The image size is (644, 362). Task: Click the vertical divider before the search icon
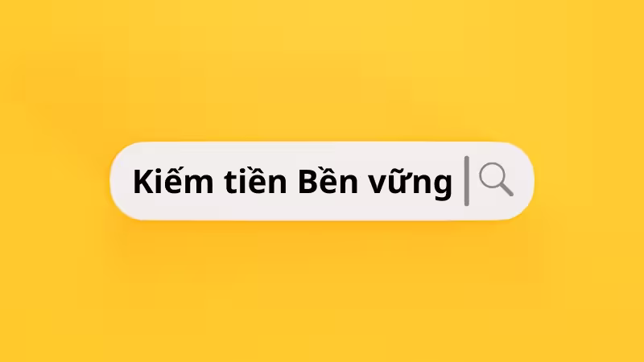point(467,180)
